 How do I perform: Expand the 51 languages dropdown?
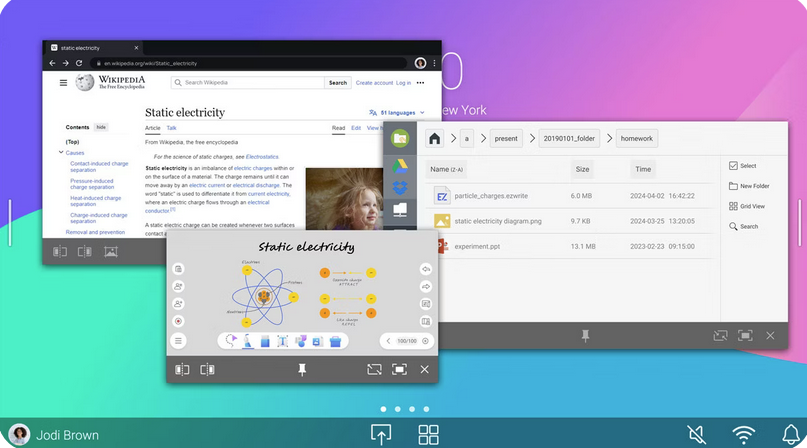point(397,113)
